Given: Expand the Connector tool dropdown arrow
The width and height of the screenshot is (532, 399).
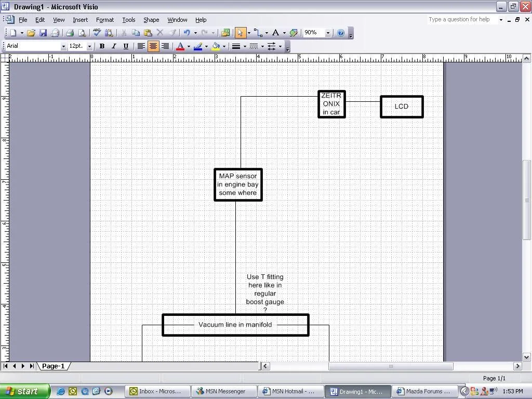Looking at the screenshot, I should [x=267, y=33].
